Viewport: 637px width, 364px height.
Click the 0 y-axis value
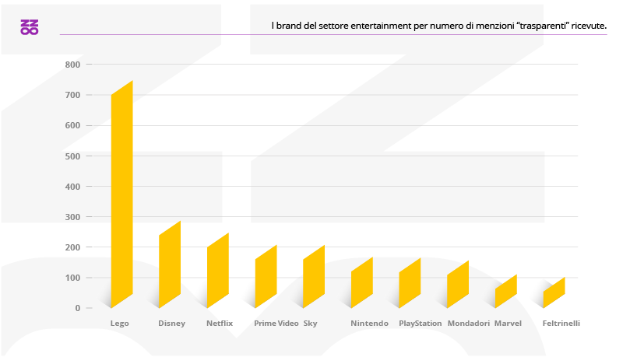tap(78, 309)
